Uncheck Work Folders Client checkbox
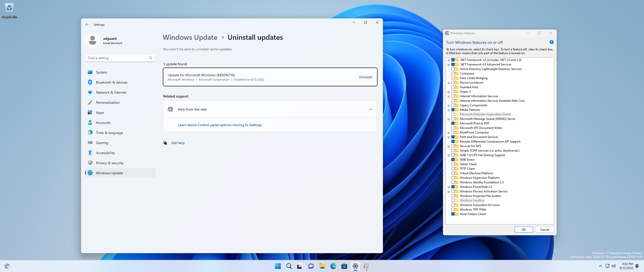 [x=453, y=214]
